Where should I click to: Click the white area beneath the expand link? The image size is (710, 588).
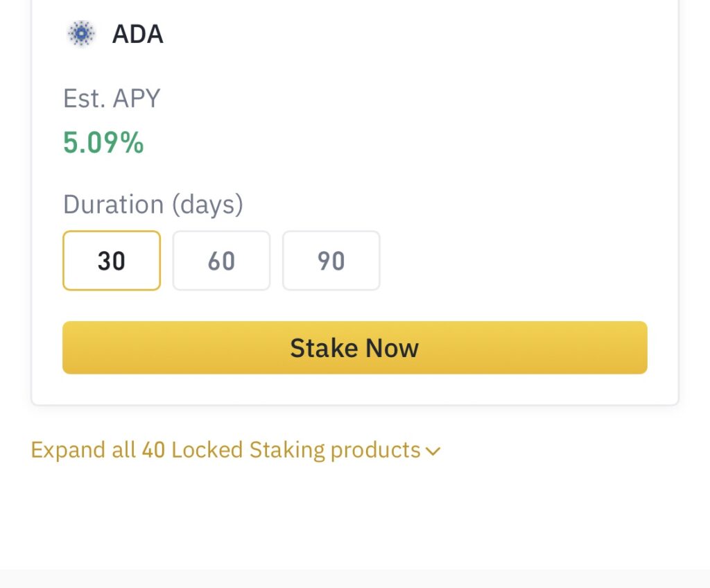[x=355, y=517]
